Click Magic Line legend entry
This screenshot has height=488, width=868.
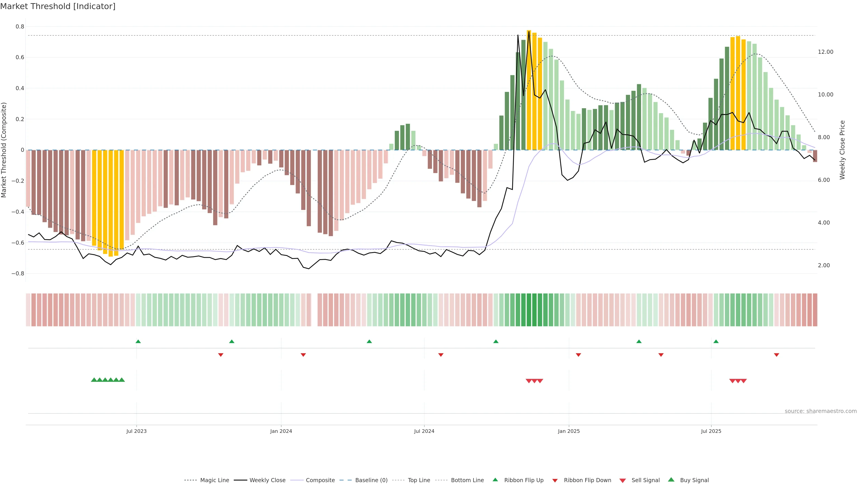coord(214,480)
